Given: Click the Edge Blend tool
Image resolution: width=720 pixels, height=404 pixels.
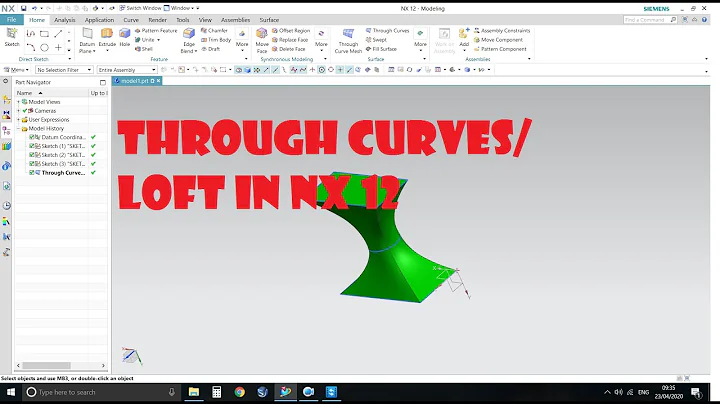Looking at the screenshot, I should pyautogui.click(x=189, y=40).
